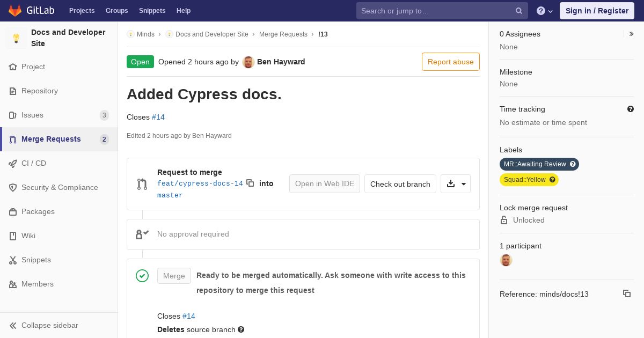Click the Deletes source branch help icon
The height and width of the screenshot is (338, 644).
241,329
